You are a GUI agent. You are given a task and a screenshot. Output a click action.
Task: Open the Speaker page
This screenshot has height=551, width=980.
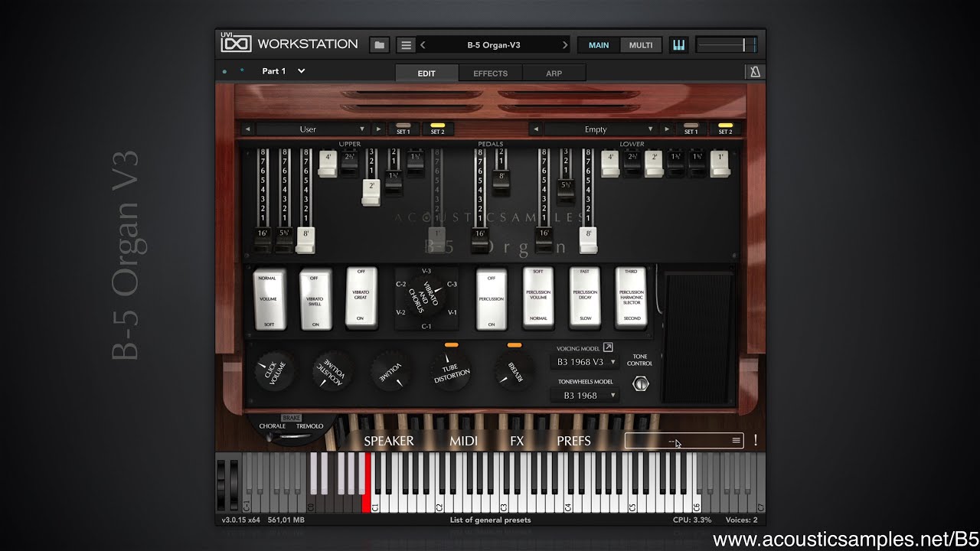(x=389, y=441)
